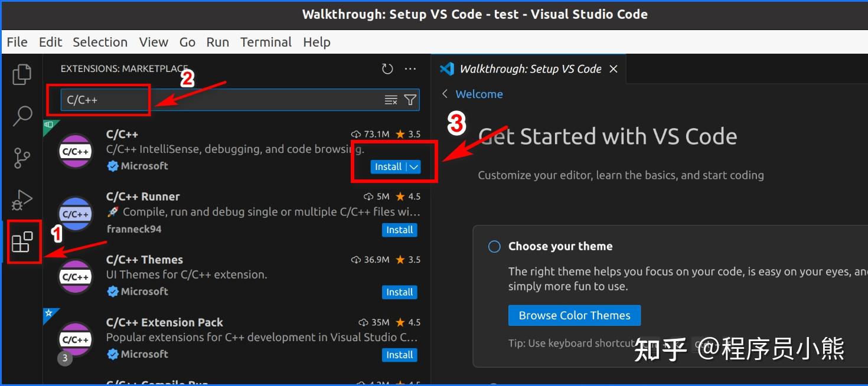This screenshot has width=868, height=386.
Task: Click the Run and Debug icon
Action: (22, 200)
